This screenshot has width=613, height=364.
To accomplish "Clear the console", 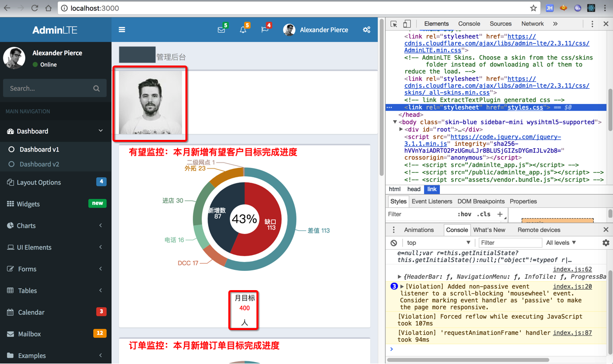I will (x=394, y=243).
